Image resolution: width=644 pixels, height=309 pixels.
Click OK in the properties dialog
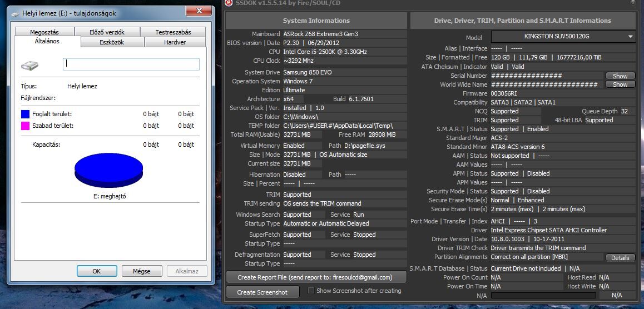click(x=97, y=271)
